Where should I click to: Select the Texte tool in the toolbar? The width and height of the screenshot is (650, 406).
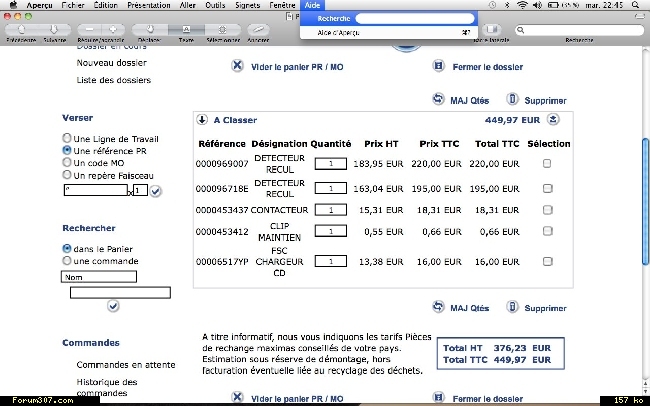(x=186, y=29)
